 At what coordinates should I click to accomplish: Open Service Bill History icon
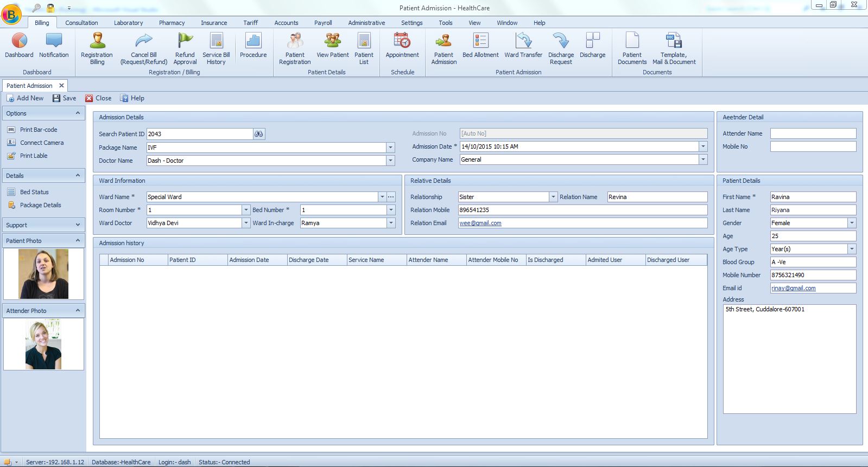pyautogui.click(x=216, y=49)
